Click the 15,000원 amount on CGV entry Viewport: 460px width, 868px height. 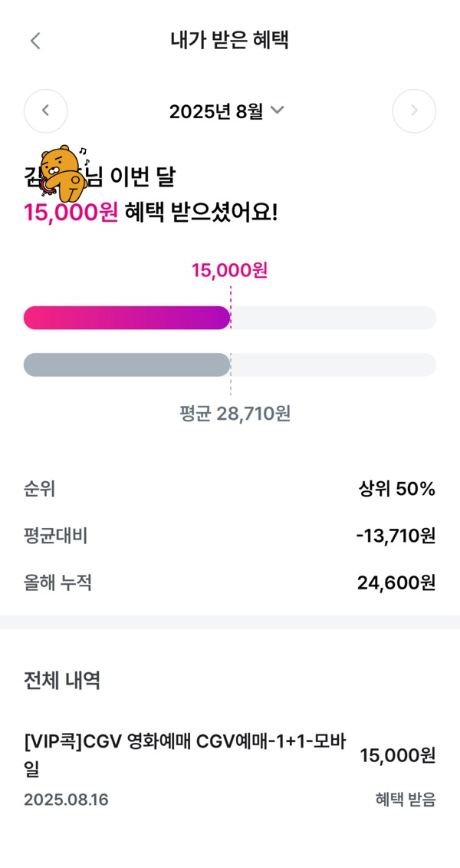click(398, 756)
